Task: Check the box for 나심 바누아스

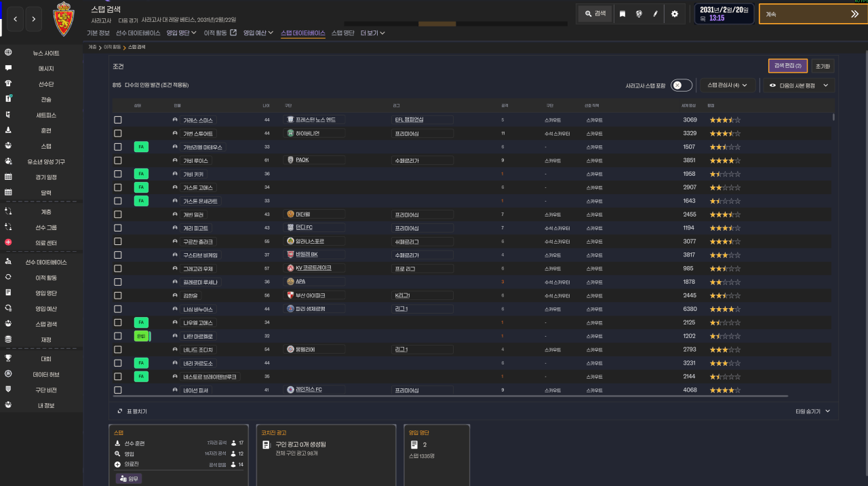Action: [x=118, y=309]
